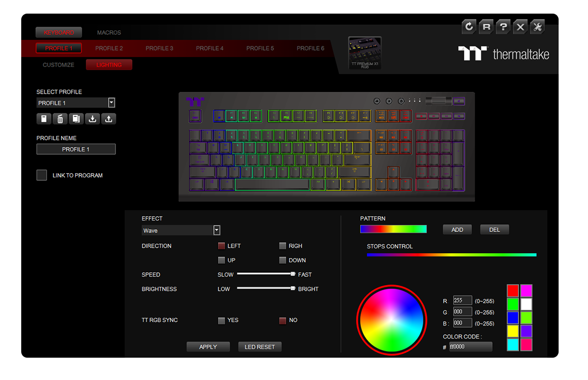The image size is (588, 380).
Task: Pick the yellow color swatch
Action: (x=513, y=331)
